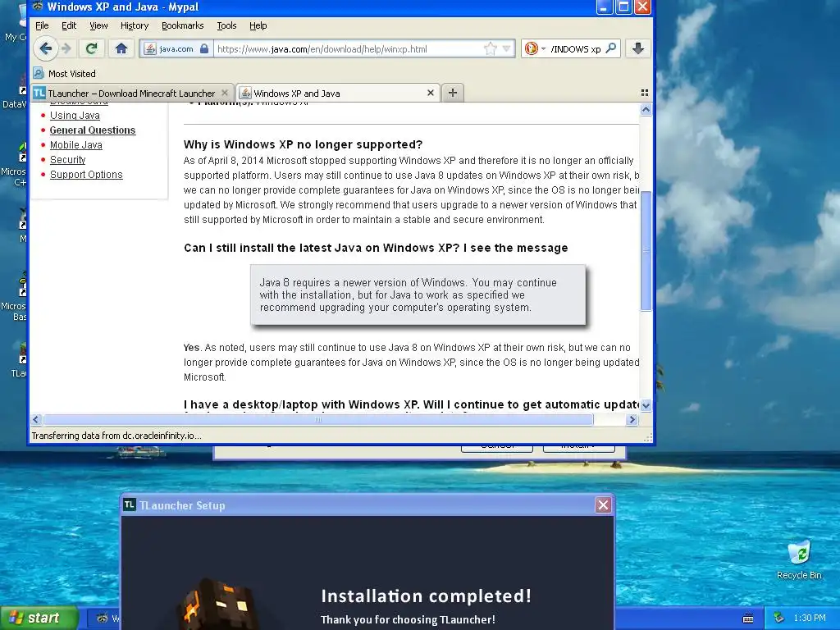Click the keyboard icon on the taskbar
840x630 pixels.
click(748, 619)
